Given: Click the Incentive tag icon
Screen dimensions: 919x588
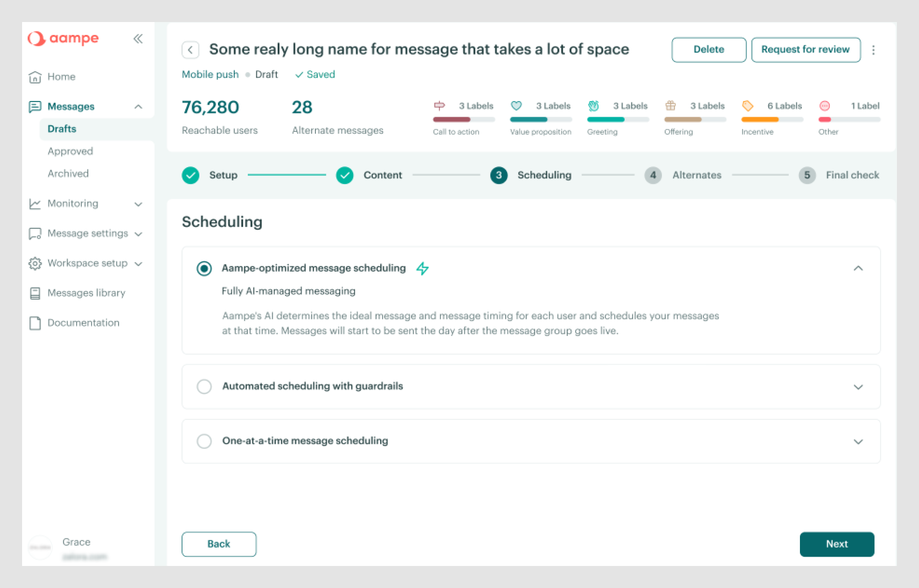Looking at the screenshot, I should [x=748, y=106].
